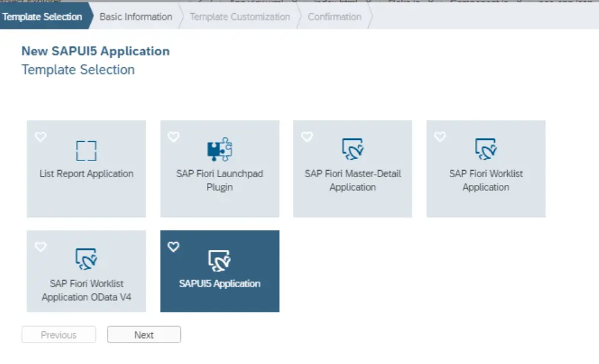Click the SAP Fiori Master-Detail Application icon
Image resolution: width=599 pixels, height=364 pixels.
[x=352, y=149]
